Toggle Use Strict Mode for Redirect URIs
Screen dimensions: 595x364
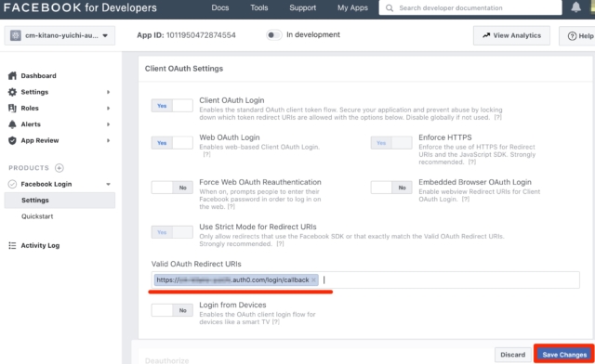click(172, 232)
